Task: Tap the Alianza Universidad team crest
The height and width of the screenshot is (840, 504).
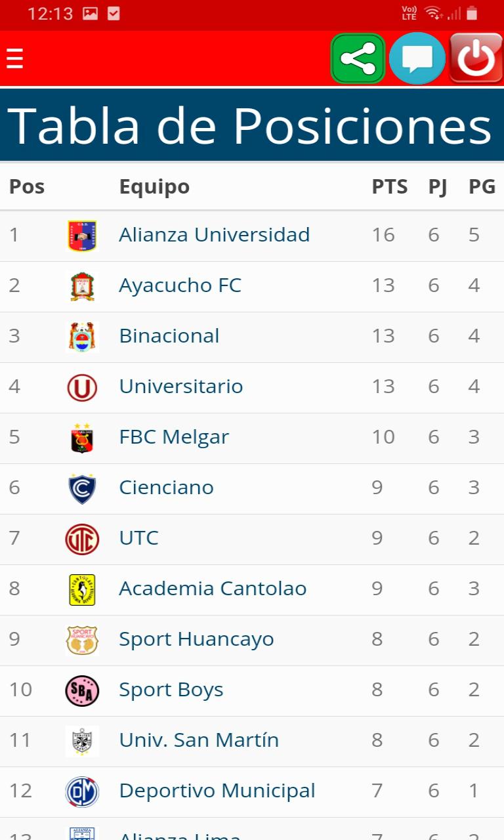Action: click(x=82, y=236)
